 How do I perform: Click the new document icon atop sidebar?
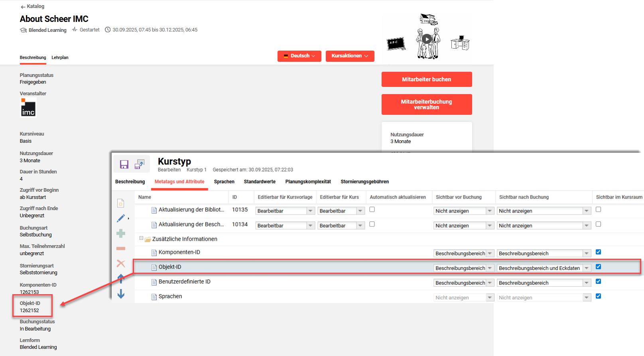pyautogui.click(x=121, y=203)
